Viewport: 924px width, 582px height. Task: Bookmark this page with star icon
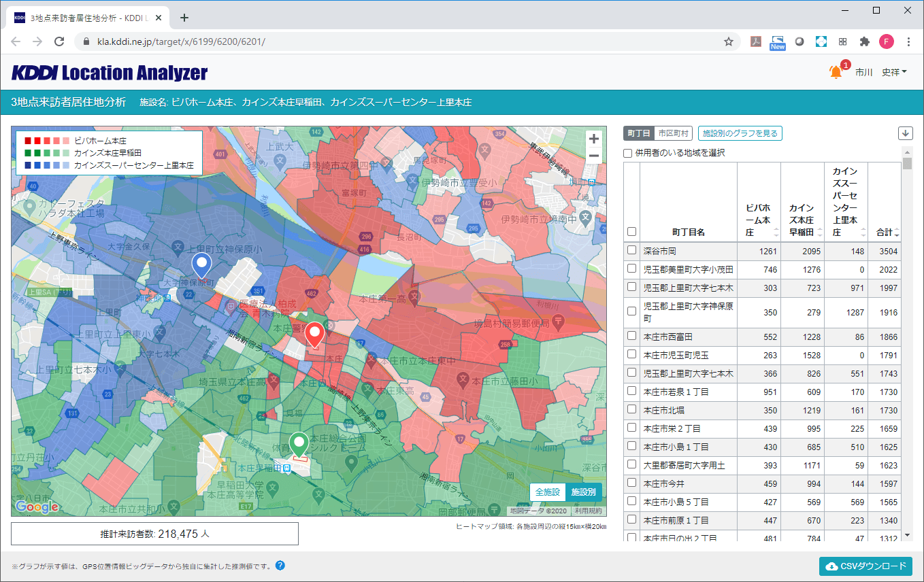pos(729,41)
